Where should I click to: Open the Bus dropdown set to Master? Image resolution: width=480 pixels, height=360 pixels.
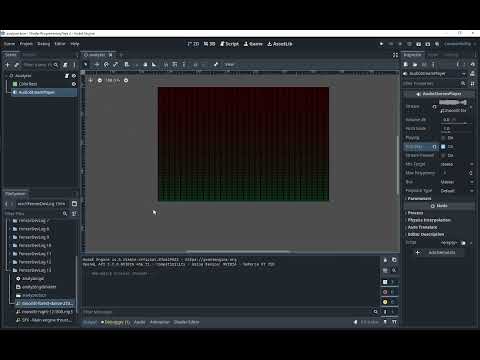[456, 182]
